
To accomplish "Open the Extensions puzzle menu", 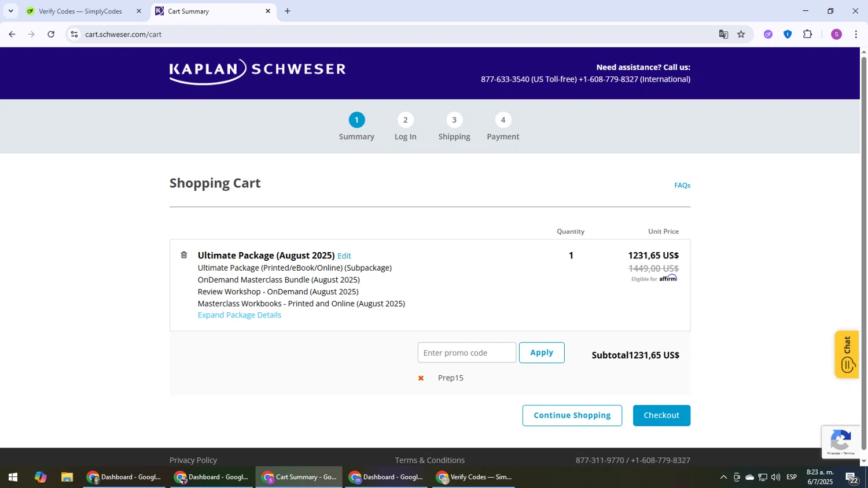I will click(808, 34).
